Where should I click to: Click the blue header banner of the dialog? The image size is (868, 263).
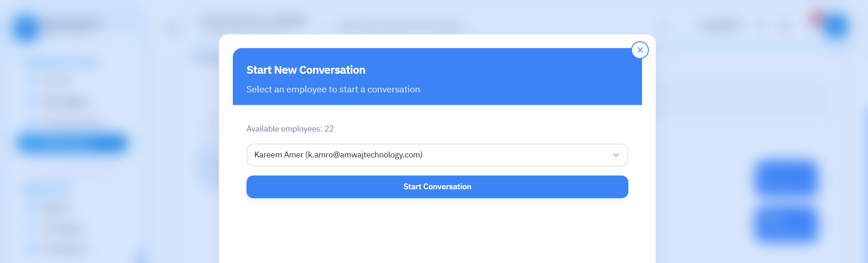[501, 76]
